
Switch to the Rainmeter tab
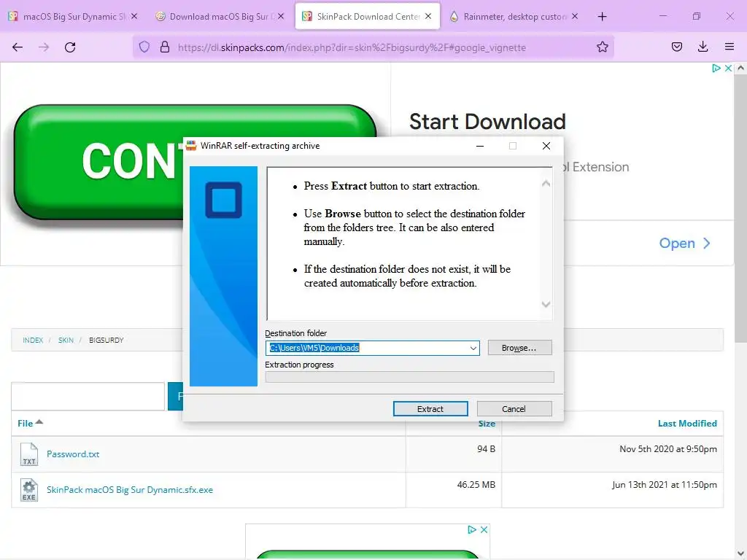[514, 17]
